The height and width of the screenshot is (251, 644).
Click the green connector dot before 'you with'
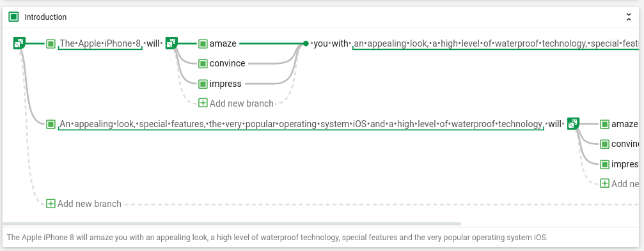tap(306, 43)
